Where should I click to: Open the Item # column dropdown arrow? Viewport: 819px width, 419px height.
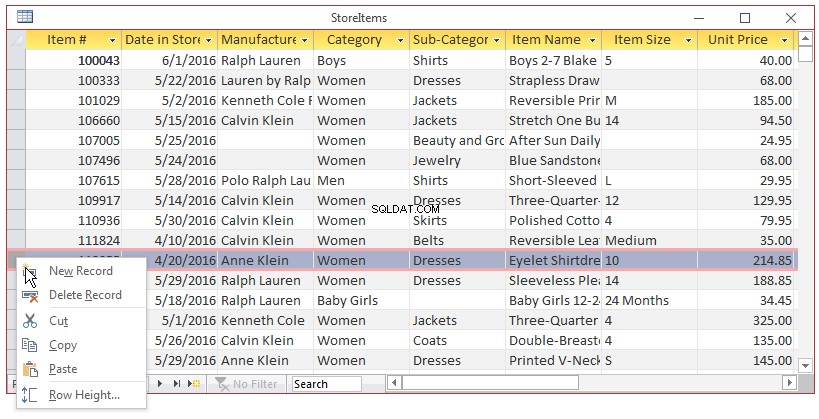tap(112, 40)
